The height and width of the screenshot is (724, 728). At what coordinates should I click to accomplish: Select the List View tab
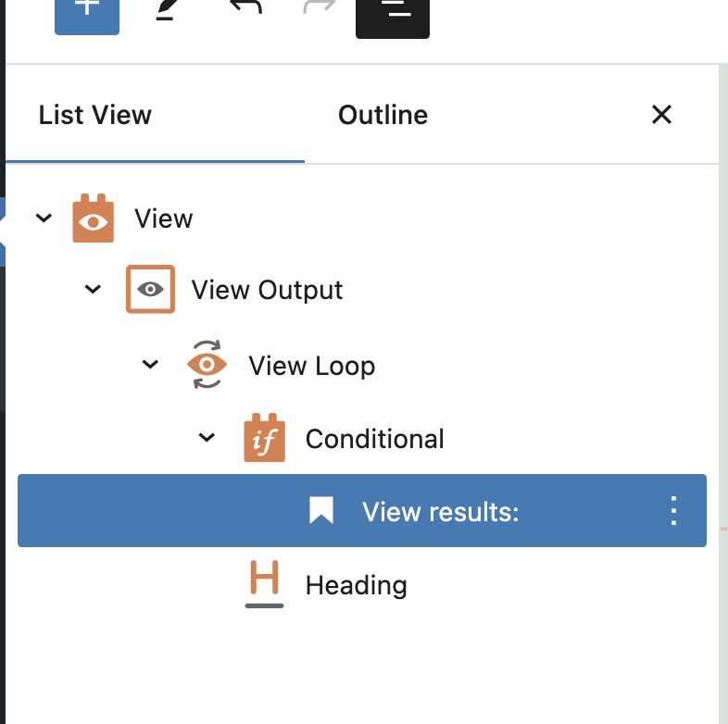(x=94, y=115)
